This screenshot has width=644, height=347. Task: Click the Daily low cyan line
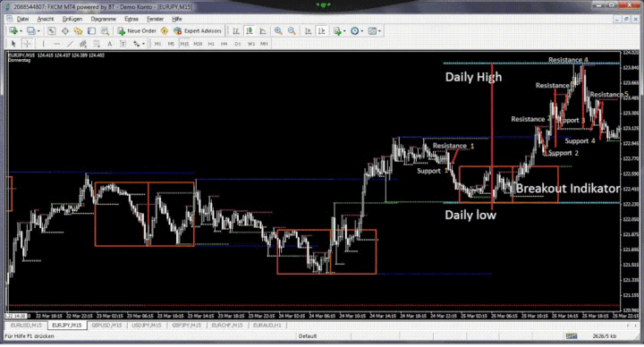pyautogui.click(x=531, y=203)
